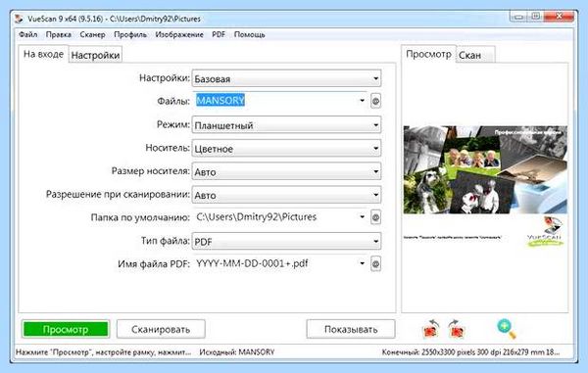Viewport: 588px width, 373px height.
Task: Click the @ button beside Файлы field
Action: [x=375, y=101]
